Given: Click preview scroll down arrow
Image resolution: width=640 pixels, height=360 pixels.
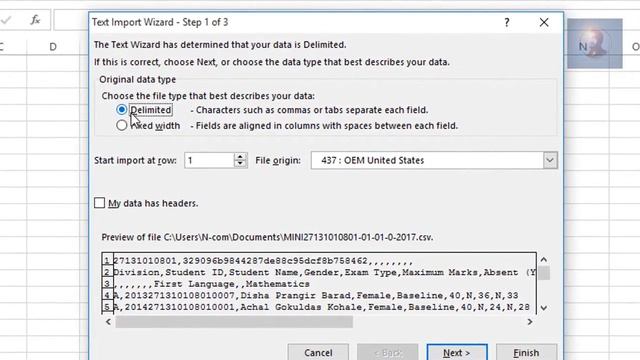Looking at the screenshot, I should point(544,308).
